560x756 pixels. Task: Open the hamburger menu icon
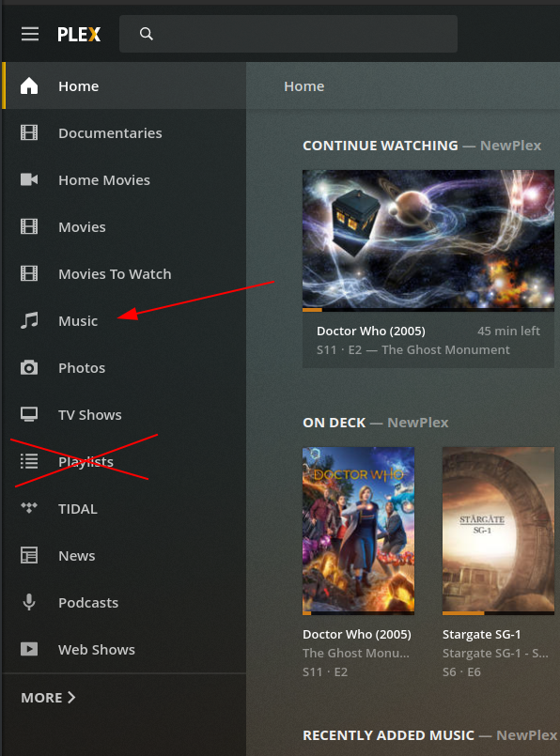click(30, 34)
